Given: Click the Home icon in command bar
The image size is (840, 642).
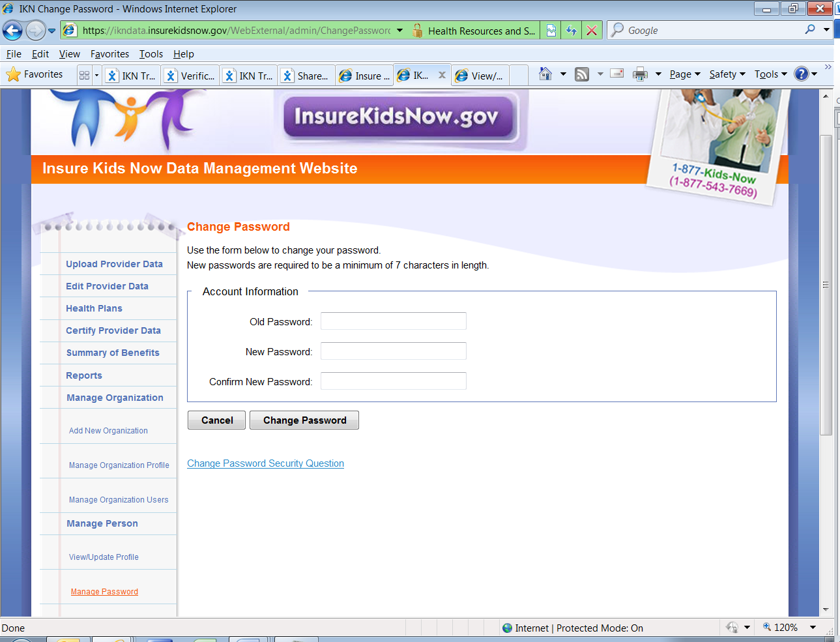Looking at the screenshot, I should click(545, 74).
